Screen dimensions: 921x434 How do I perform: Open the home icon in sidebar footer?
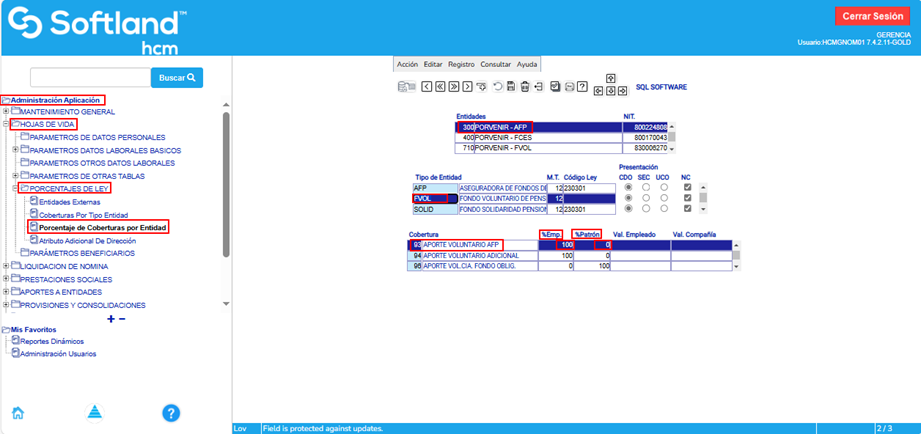[x=17, y=413]
